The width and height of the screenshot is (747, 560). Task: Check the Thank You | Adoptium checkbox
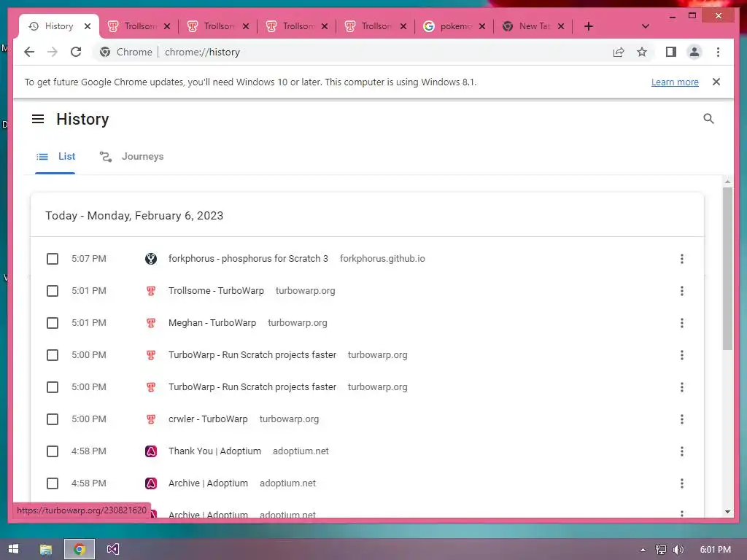tap(53, 451)
